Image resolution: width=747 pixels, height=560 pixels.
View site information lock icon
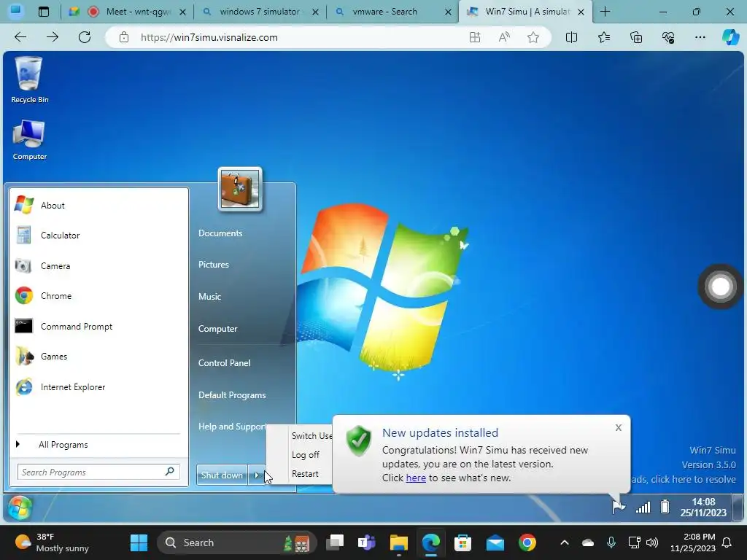pyautogui.click(x=124, y=37)
